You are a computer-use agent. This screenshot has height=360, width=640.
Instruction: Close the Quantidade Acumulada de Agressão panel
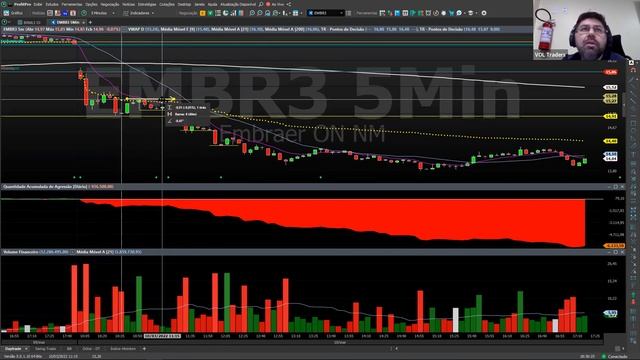tap(622, 187)
